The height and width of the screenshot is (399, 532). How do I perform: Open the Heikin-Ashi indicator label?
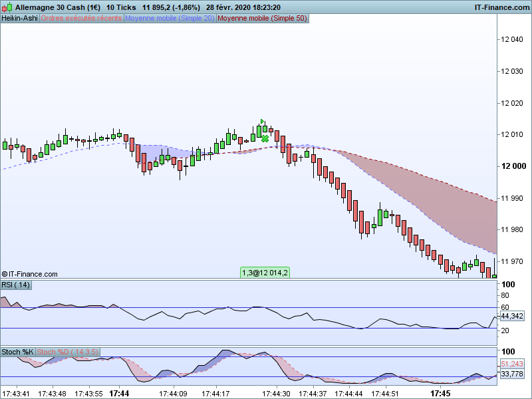(20, 19)
